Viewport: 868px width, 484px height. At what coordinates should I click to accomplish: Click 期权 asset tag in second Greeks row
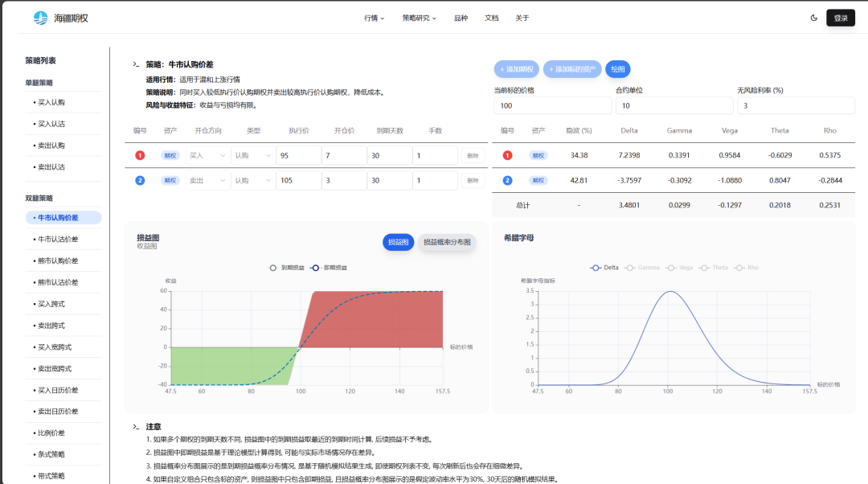[x=538, y=181]
